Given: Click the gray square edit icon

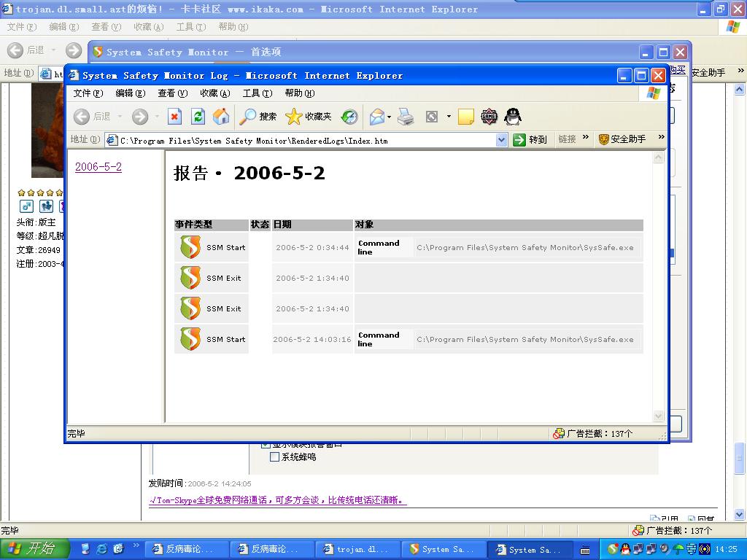Looking at the screenshot, I should pos(432,117).
